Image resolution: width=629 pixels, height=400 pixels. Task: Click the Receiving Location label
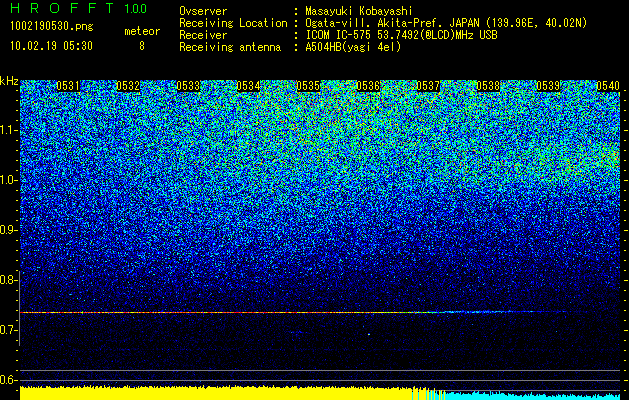pos(233,24)
